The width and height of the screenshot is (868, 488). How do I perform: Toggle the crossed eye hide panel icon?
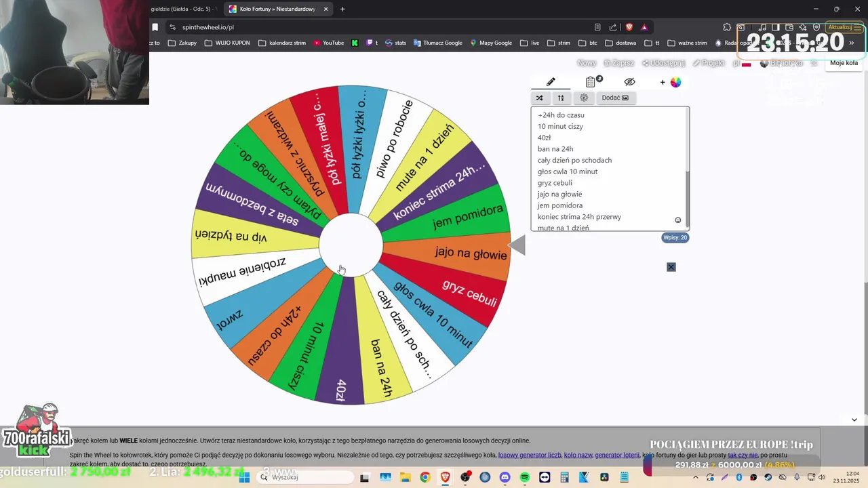[629, 82]
